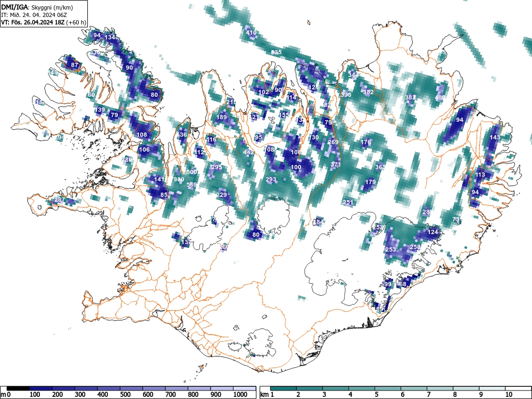
Task: Click the '700' label in the meter legend
Action: click(x=171, y=395)
